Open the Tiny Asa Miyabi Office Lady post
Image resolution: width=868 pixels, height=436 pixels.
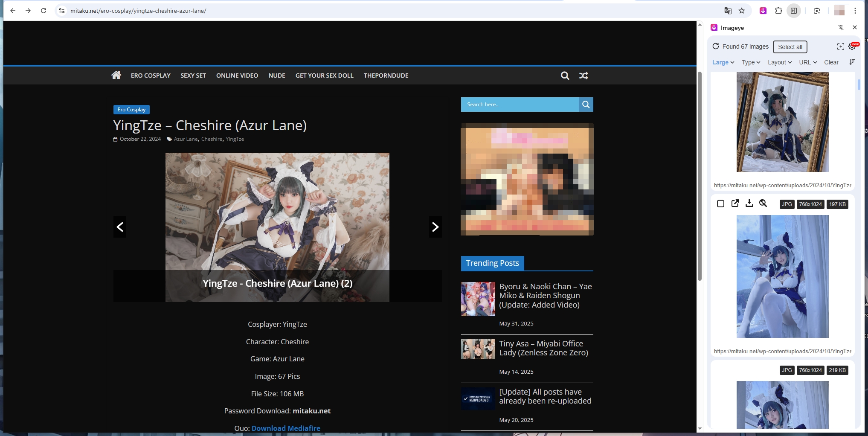[x=543, y=348]
